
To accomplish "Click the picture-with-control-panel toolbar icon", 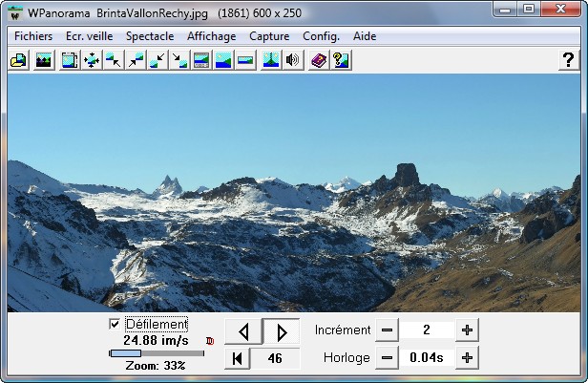I will click(201, 60).
